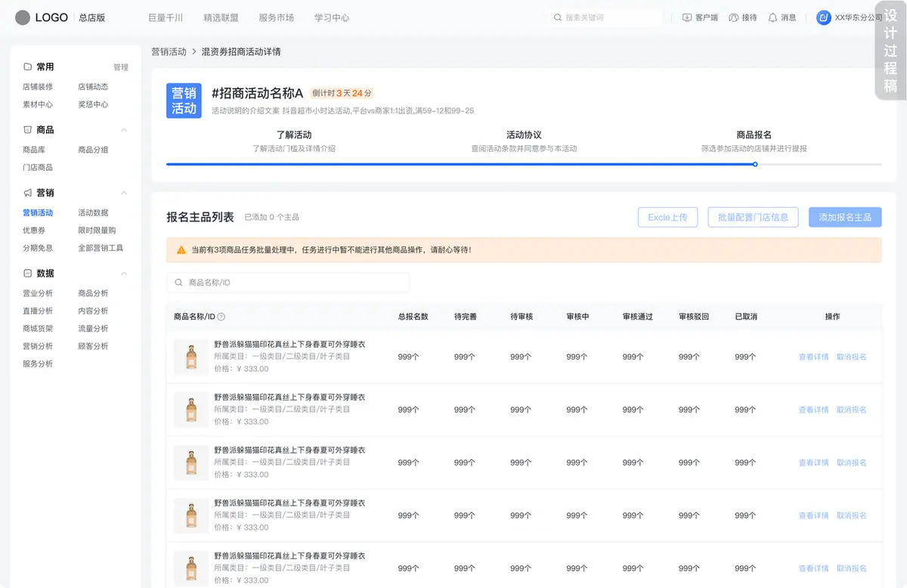Click the 营销 megaphone icon in sidebar
Viewport: 907px width, 588px height.
tap(27, 193)
